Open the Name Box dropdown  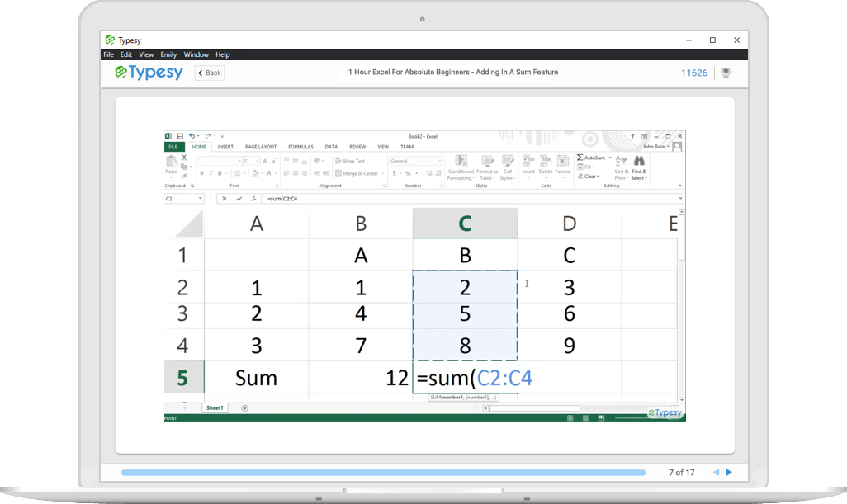pyautogui.click(x=200, y=199)
